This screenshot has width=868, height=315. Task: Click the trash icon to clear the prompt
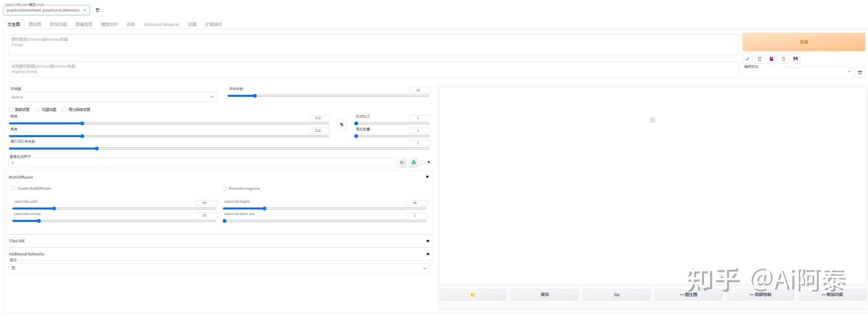[x=759, y=59]
